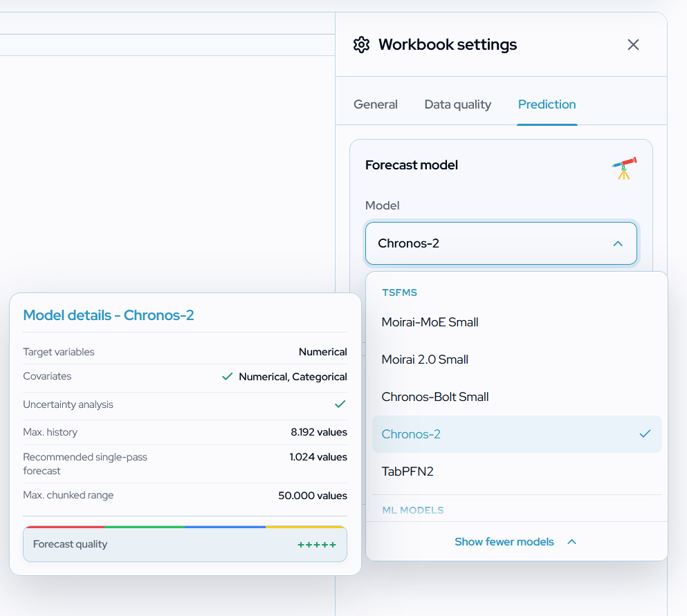Click the Covariates green checkmark icon

coord(227,377)
